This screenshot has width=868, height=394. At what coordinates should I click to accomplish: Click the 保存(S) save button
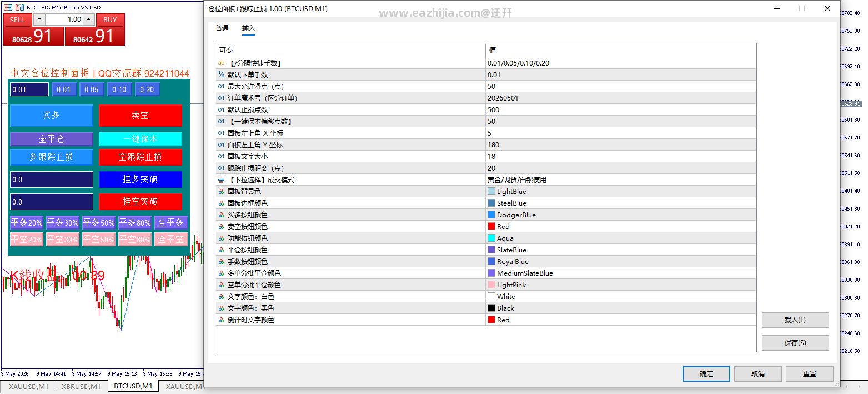point(795,343)
